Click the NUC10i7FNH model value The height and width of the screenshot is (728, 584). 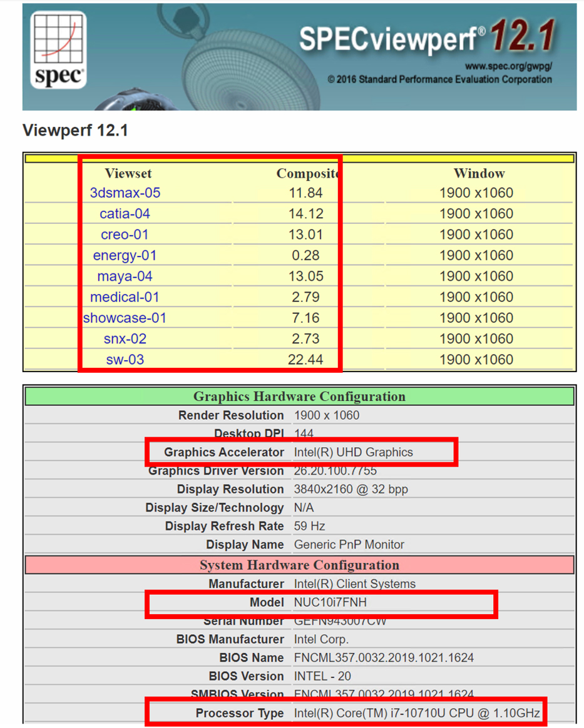coord(330,602)
